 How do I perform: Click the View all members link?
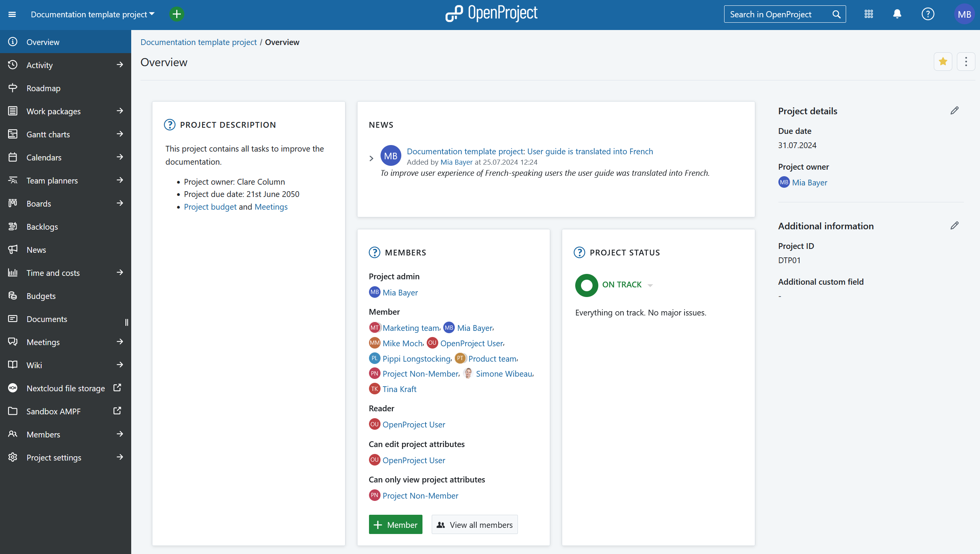474,524
